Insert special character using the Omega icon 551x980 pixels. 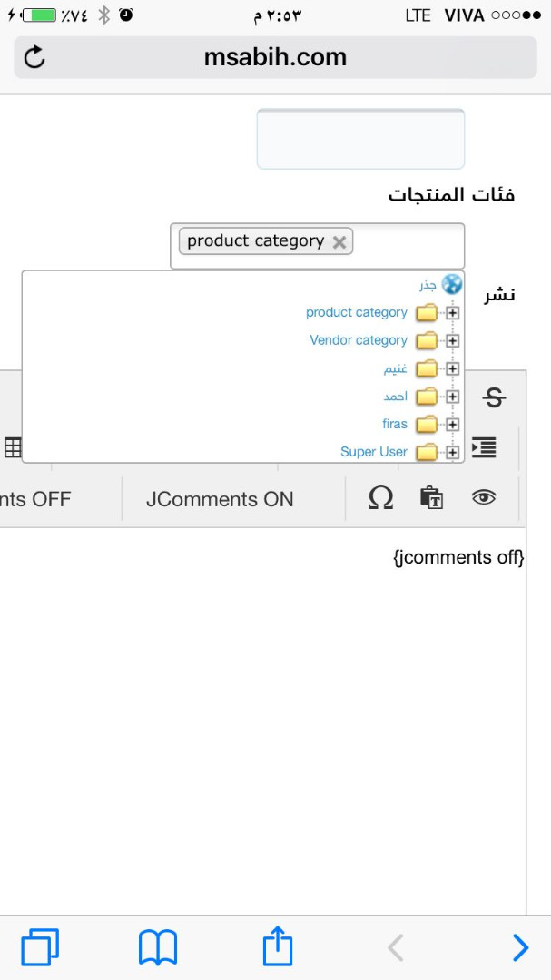click(x=381, y=498)
